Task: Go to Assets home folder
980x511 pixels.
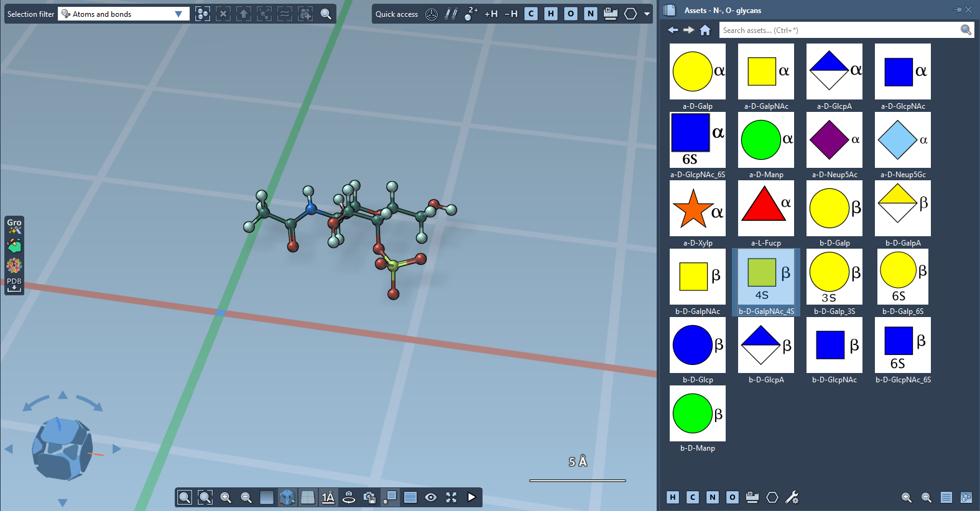Action: 705,30
